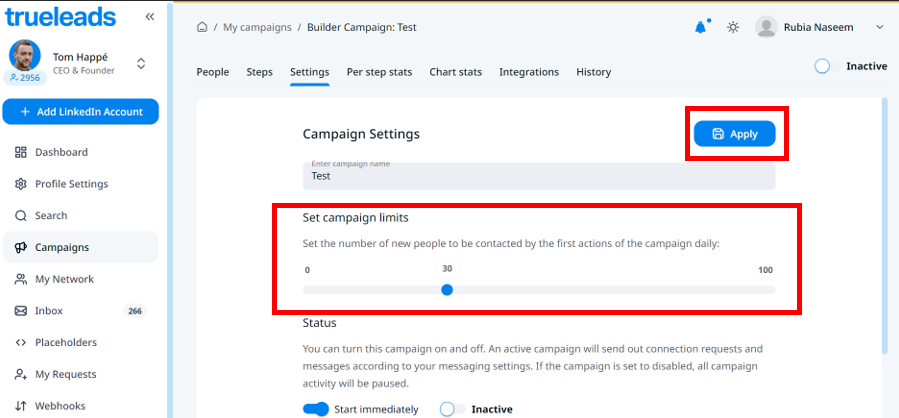Toggle the Inactive switch under Status
The width and height of the screenshot is (899, 418).
click(x=453, y=408)
